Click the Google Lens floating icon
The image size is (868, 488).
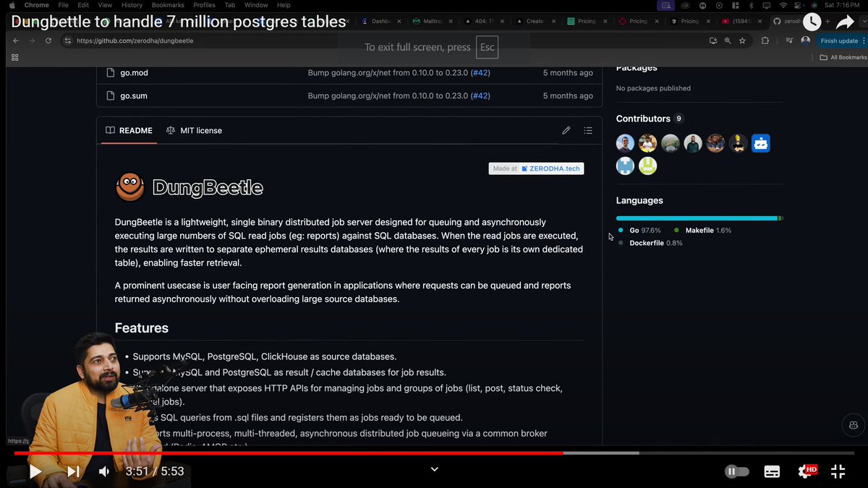tap(854, 424)
